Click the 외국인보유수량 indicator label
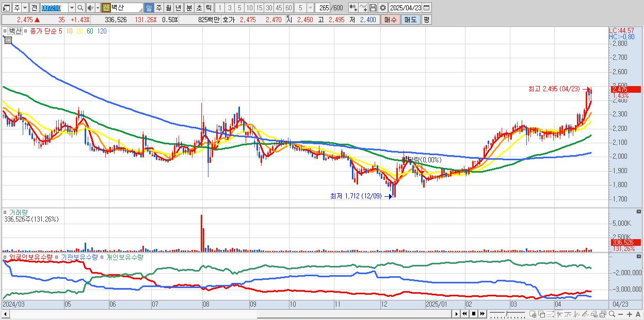This screenshot has width=644, height=320. click(31, 257)
